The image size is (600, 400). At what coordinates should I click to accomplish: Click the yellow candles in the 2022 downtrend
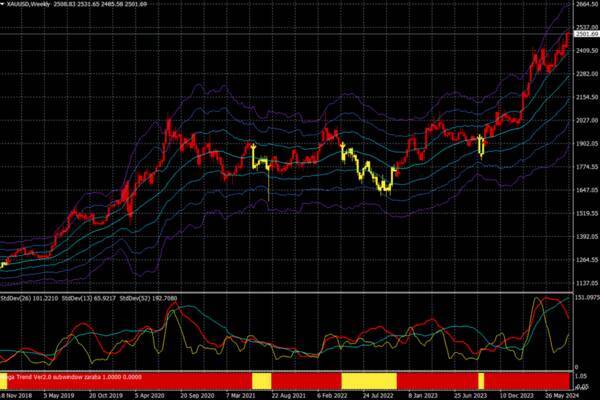[x=365, y=168]
